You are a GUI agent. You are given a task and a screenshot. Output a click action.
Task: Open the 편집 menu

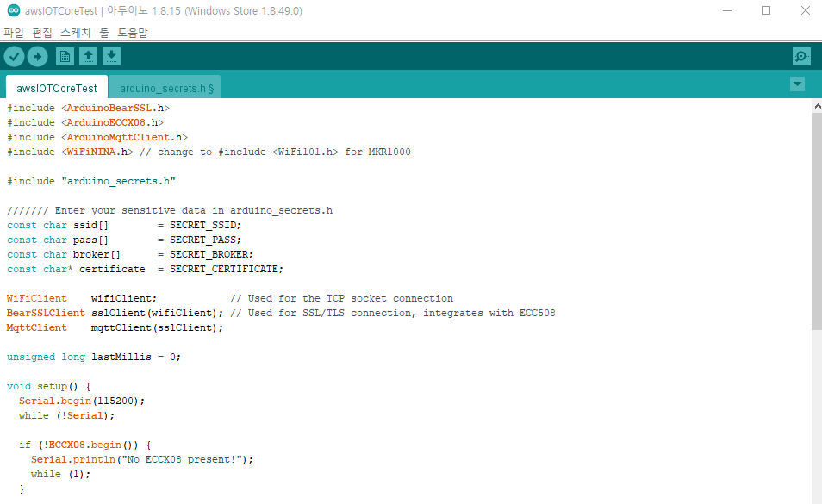(x=42, y=33)
